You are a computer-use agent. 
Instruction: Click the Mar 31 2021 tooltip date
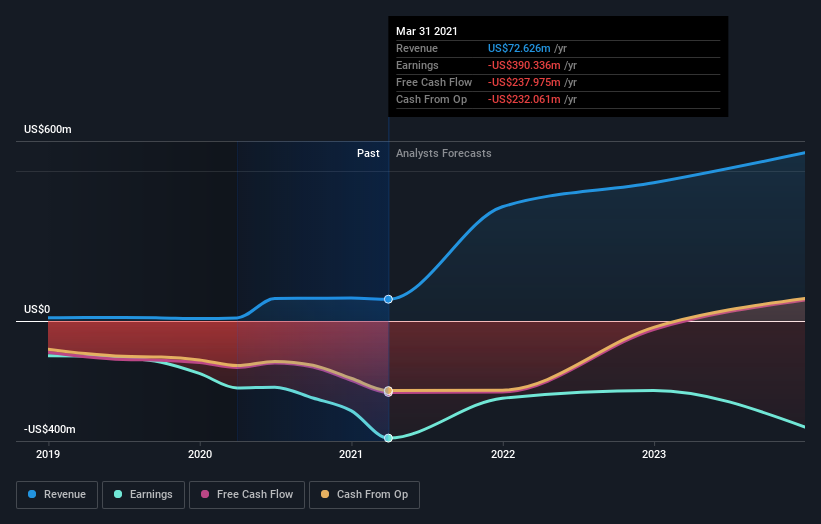tap(427, 31)
